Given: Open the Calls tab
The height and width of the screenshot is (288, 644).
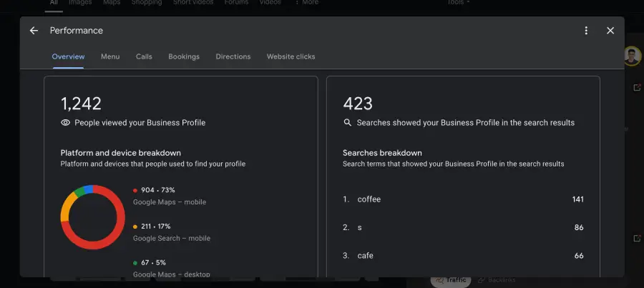Looking at the screenshot, I should (144, 56).
